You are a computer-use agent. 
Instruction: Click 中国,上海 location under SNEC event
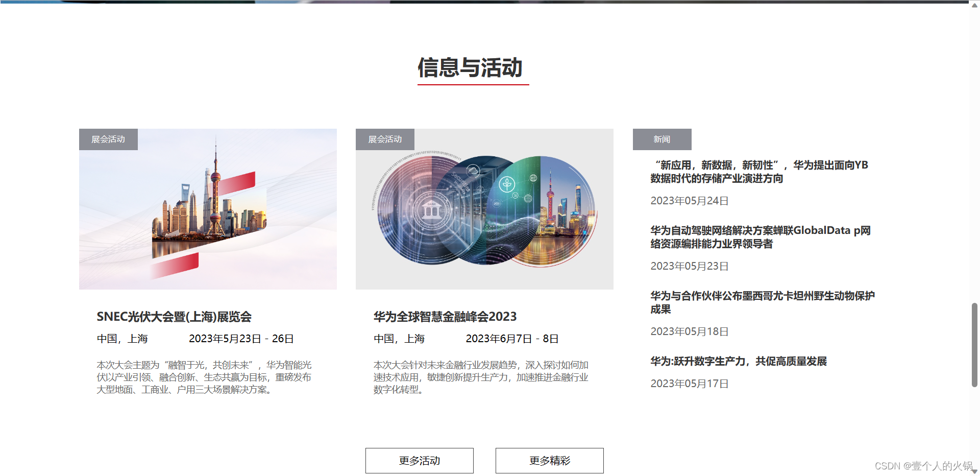tap(122, 339)
